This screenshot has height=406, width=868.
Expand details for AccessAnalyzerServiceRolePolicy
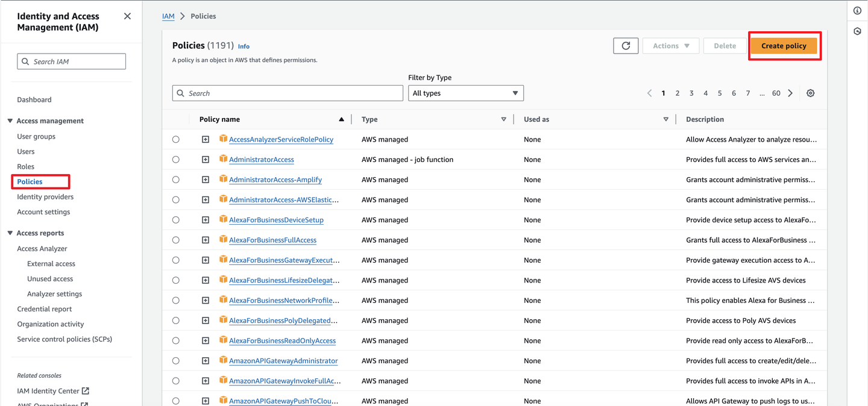pos(206,139)
